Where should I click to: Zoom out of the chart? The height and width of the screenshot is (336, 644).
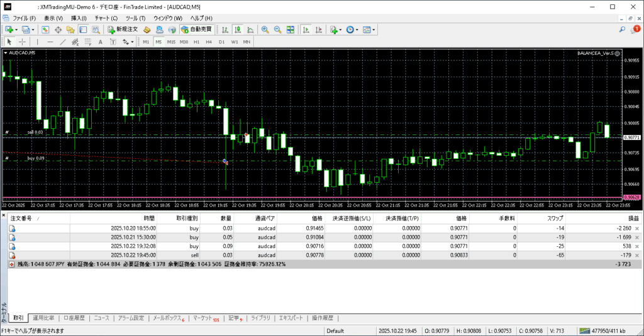click(277, 30)
